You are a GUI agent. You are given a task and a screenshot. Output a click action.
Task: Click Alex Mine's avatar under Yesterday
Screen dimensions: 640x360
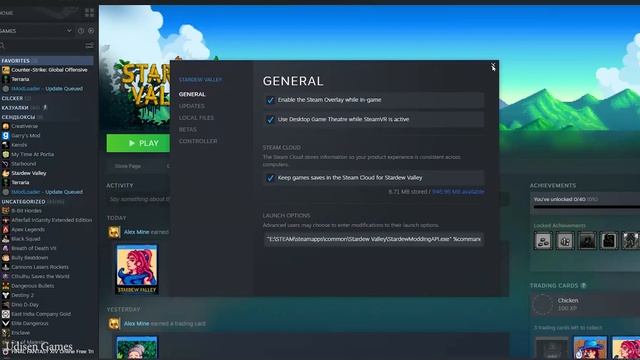pos(114,324)
